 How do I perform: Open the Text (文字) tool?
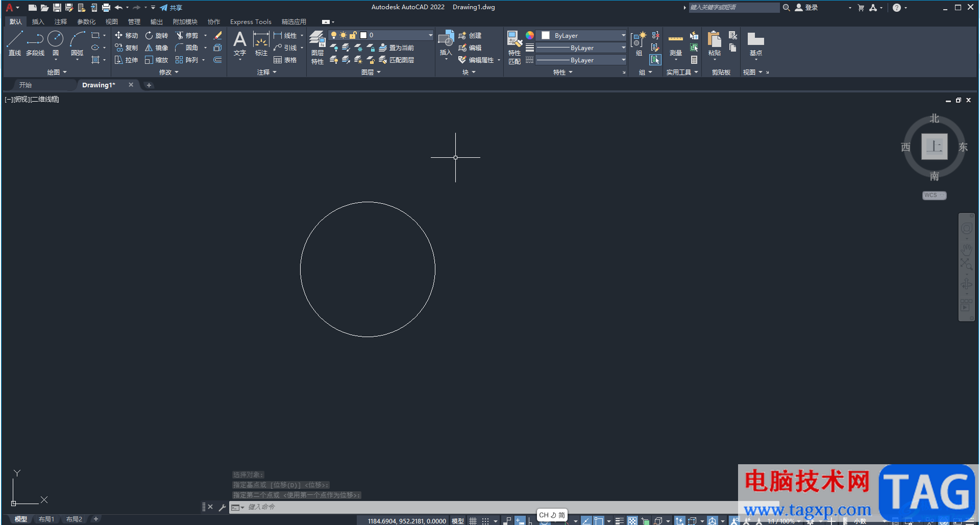point(240,43)
